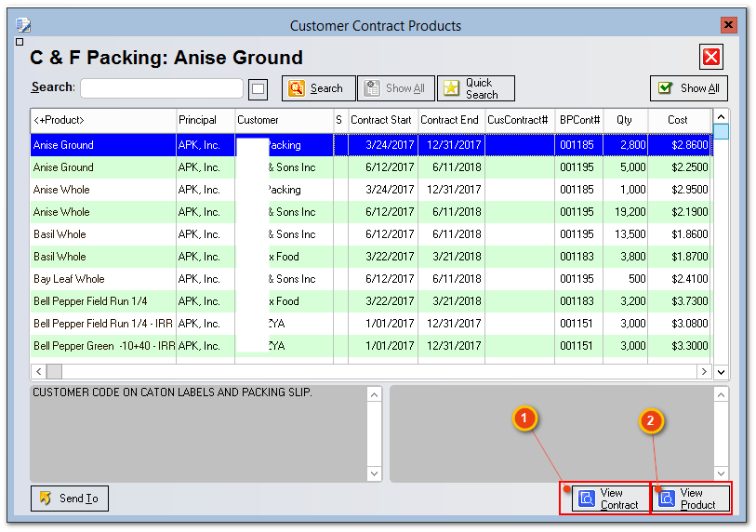
Task: Select the Anise Whole row with Qty 19,200
Action: point(371,212)
